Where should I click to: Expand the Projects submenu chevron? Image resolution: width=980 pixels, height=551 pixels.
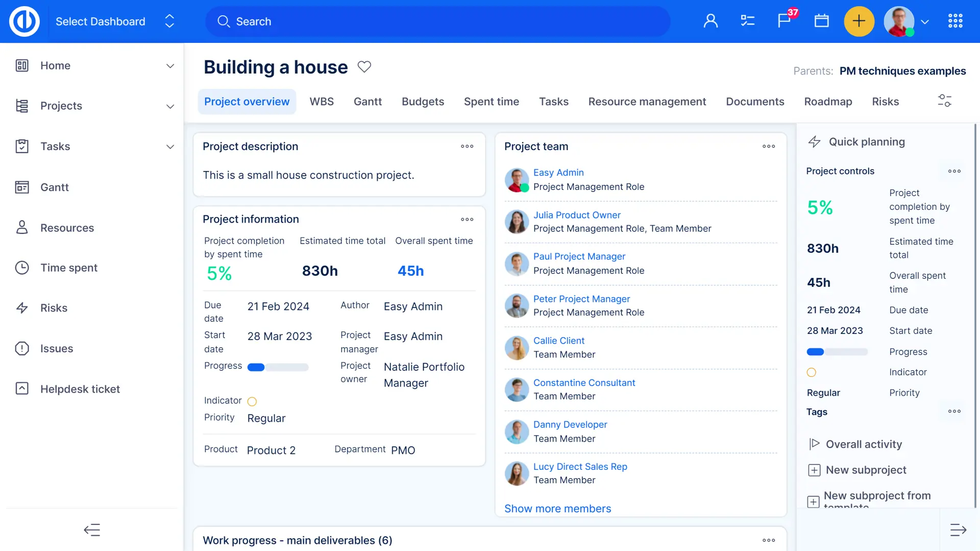tap(170, 106)
